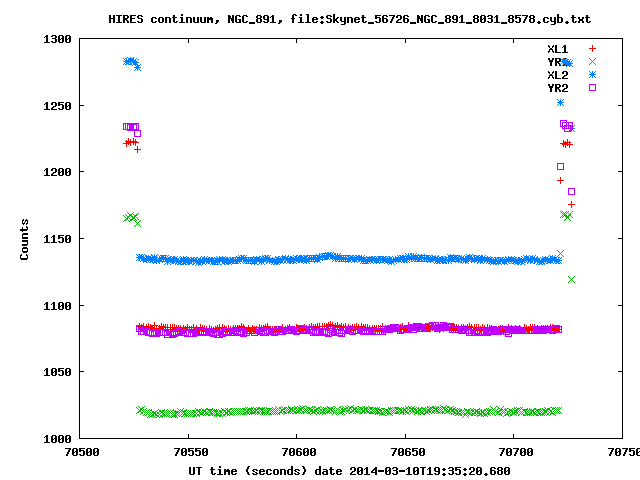Click x-axis tick label 70550
This screenshot has height=480, width=640.
pos(191,452)
